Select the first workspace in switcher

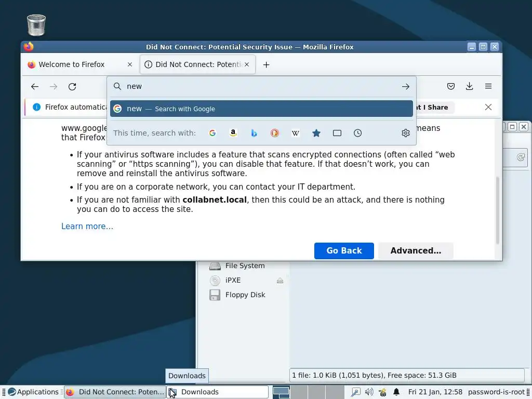pos(281,392)
